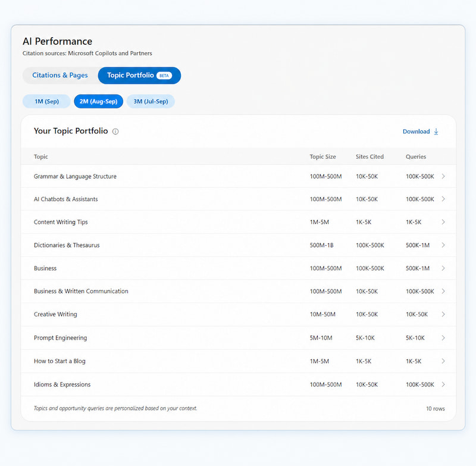476x466 pixels.
Task: Expand the Idioms & Expressions row chevron
Action: [x=443, y=384]
